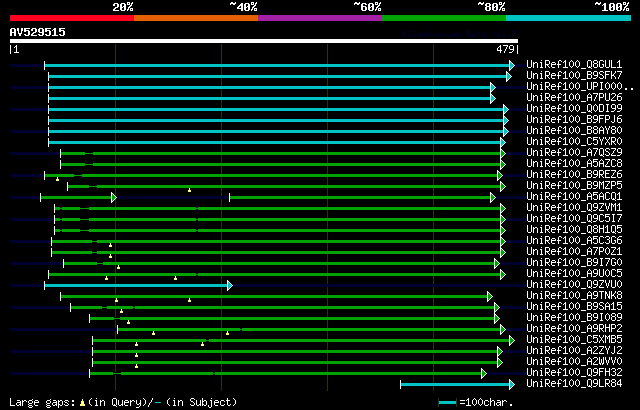Select UniRef100_A2WVV0 hit label
The image size is (640, 410).
[574, 362]
